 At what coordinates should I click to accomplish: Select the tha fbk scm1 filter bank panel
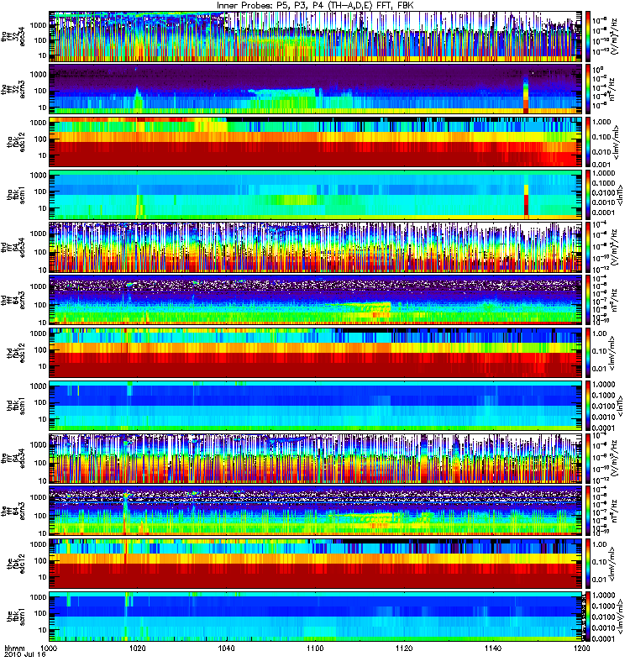pyautogui.click(x=316, y=195)
